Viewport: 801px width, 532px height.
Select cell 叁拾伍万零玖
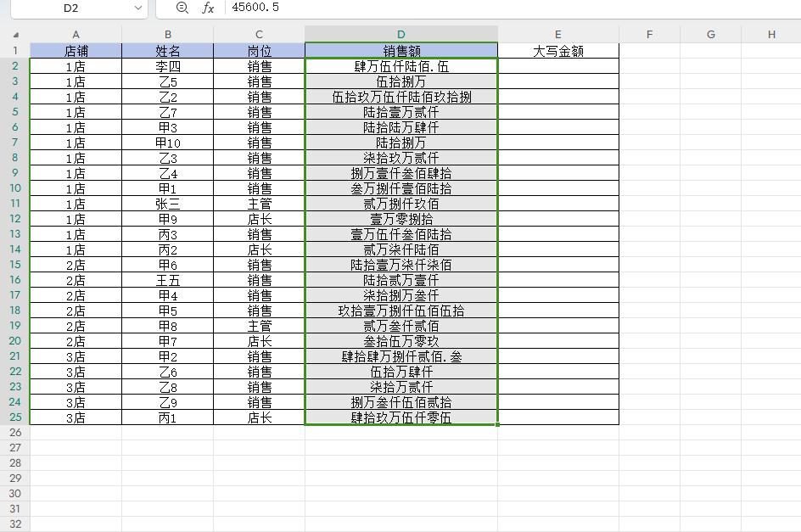point(401,341)
